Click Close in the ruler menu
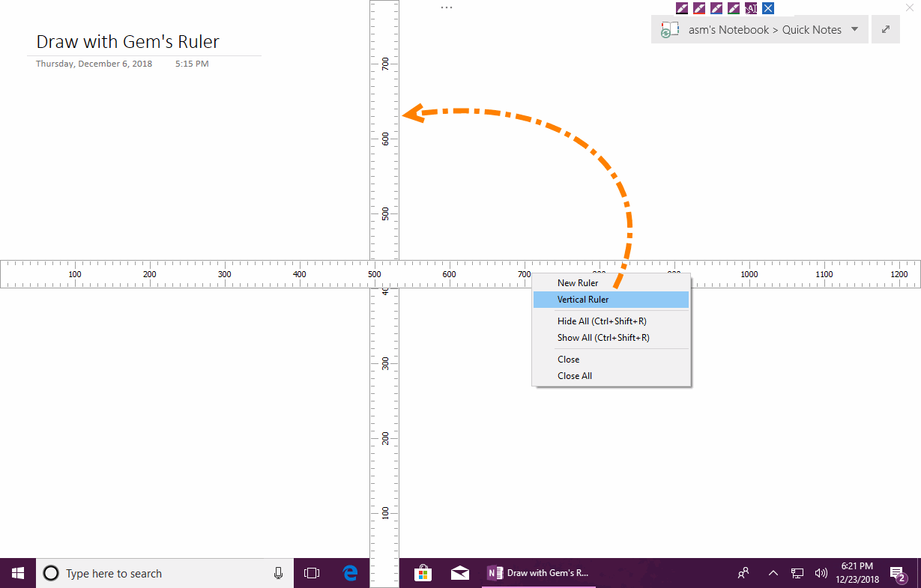The image size is (921, 588). click(x=611, y=360)
